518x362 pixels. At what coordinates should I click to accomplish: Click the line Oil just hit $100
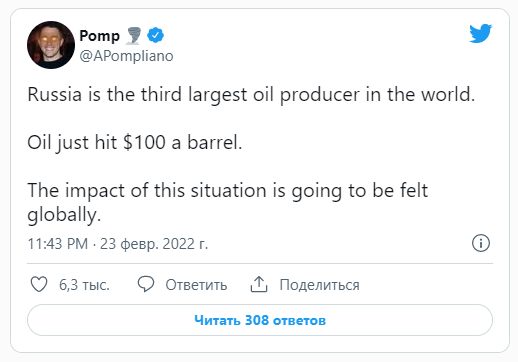[x=135, y=143]
